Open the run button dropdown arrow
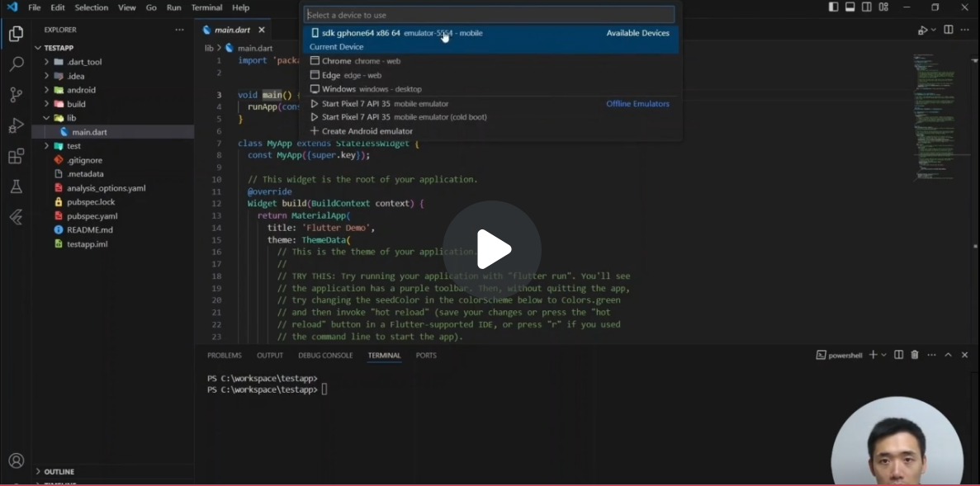Viewport: 980px width, 486px height. point(934,30)
